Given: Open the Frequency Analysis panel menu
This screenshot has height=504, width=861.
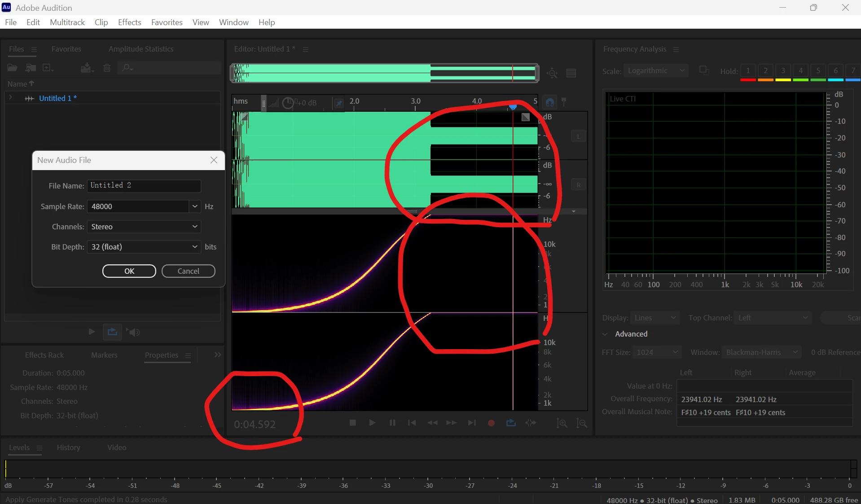Looking at the screenshot, I should point(676,49).
